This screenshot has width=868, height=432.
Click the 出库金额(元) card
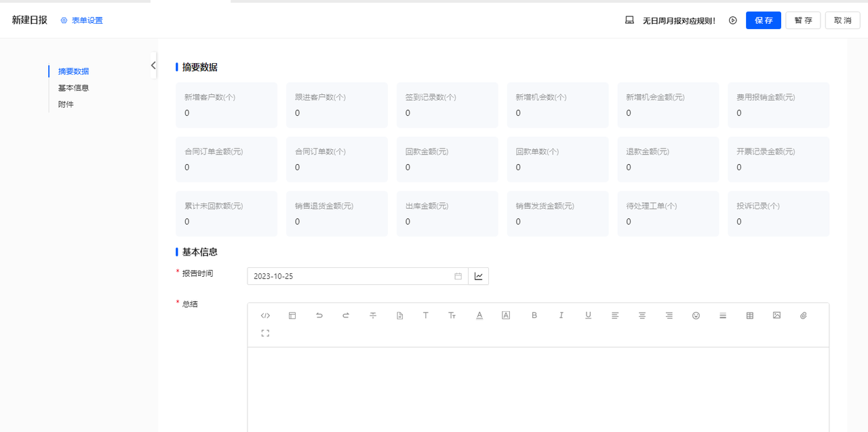pyautogui.click(x=448, y=214)
